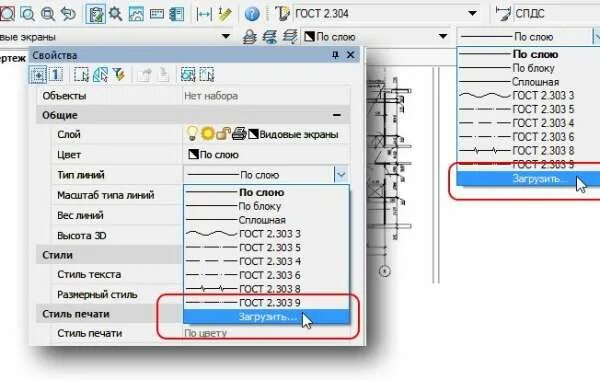Select 'ГОСТ 2.303 9' in Свойства linetype list
This screenshot has height=380, width=600.
pos(267,302)
